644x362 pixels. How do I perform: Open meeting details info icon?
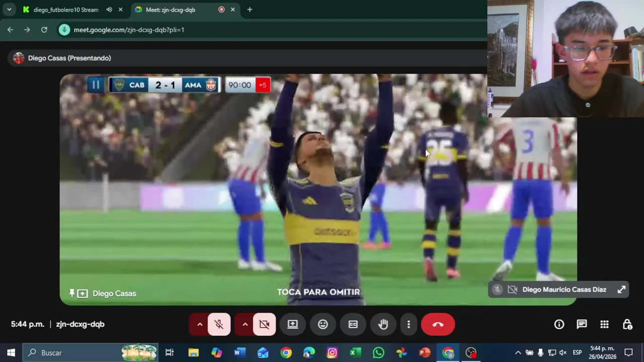559,324
